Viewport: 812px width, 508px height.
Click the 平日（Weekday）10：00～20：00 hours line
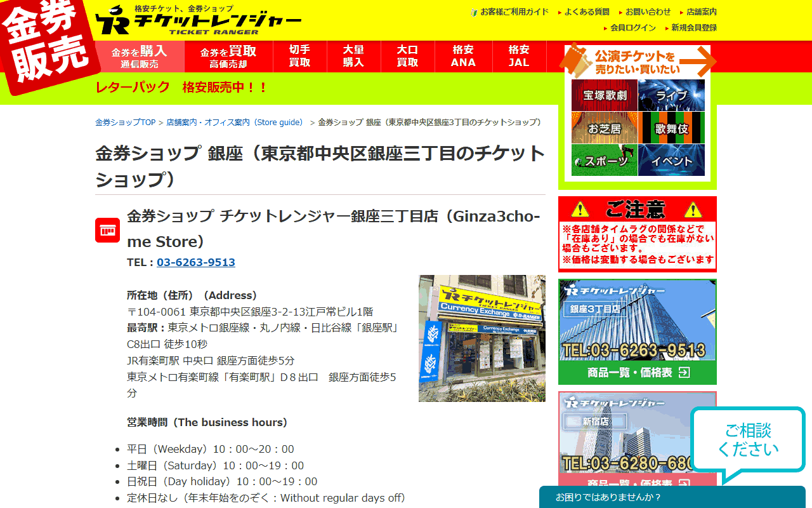tap(211, 449)
